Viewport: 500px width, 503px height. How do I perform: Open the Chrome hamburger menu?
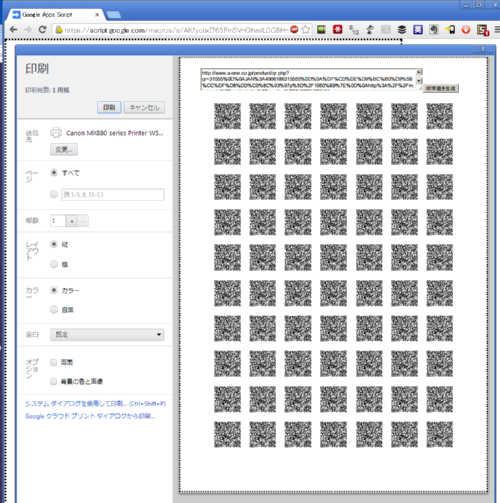click(497, 30)
